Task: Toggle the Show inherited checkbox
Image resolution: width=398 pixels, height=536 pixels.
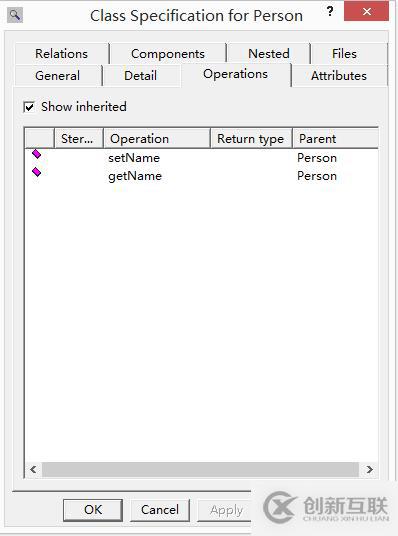Action: (x=29, y=107)
